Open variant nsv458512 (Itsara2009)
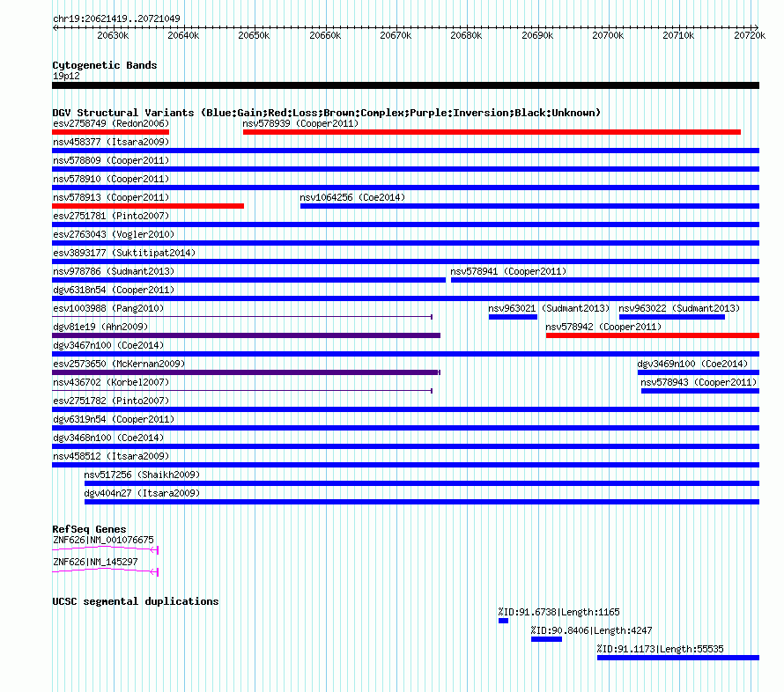 point(111,456)
